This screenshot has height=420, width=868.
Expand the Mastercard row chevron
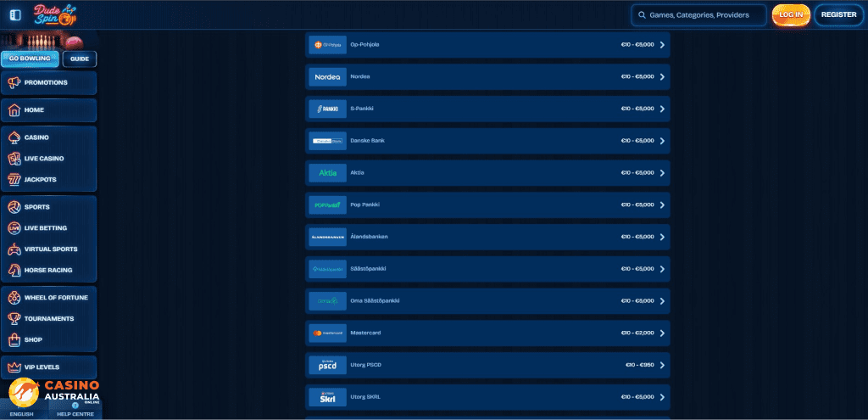662,333
